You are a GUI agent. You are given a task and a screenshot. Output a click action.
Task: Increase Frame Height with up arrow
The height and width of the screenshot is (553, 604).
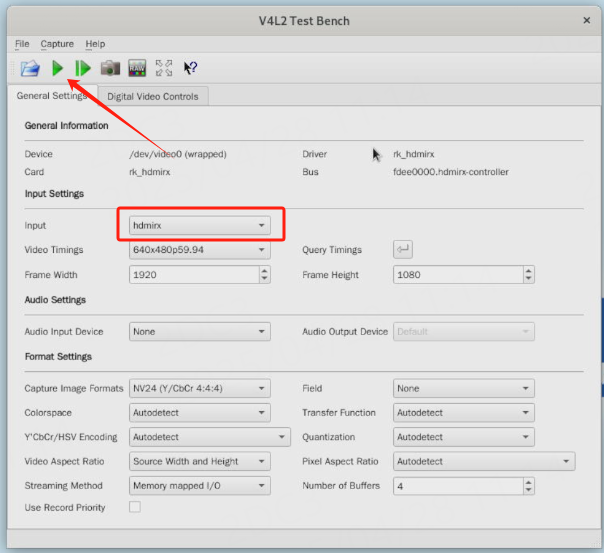[x=528, y=271]
